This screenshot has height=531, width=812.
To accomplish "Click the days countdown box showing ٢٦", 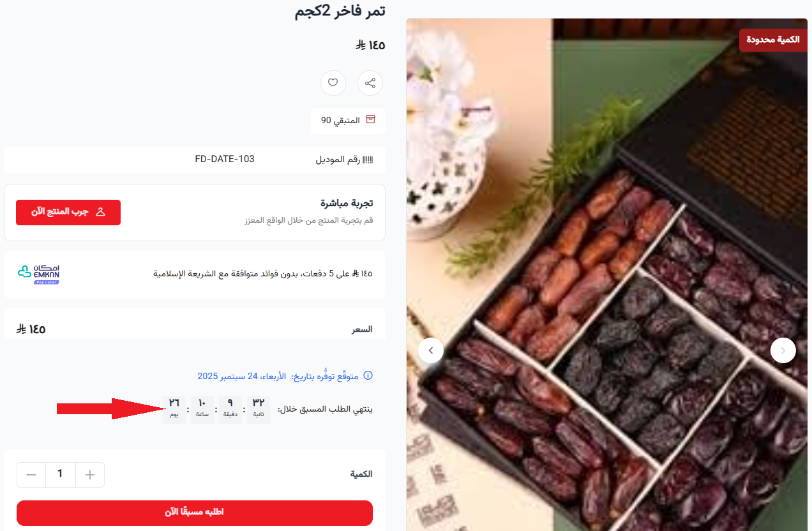I will 174,410.
